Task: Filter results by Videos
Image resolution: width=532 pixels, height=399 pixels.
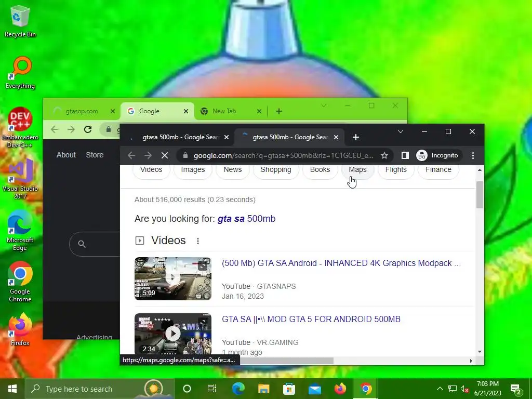Action: coord(151,170)
